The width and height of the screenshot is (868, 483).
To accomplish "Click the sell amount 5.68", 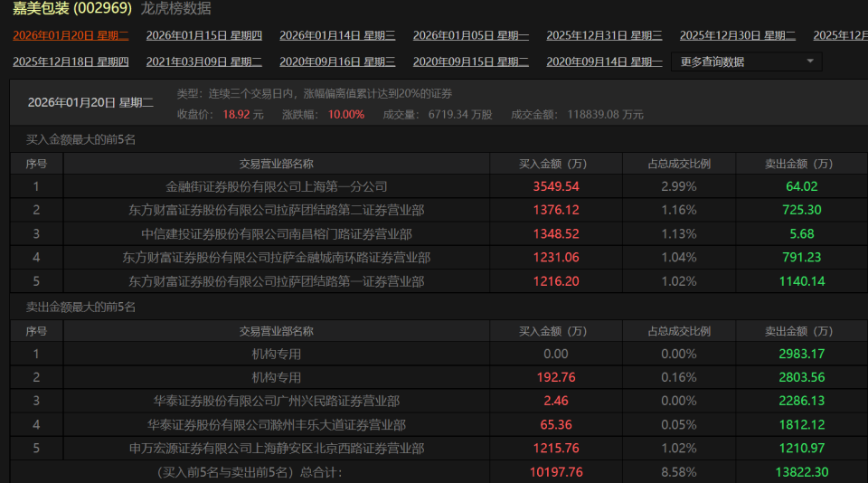I will tap(802, 234).
